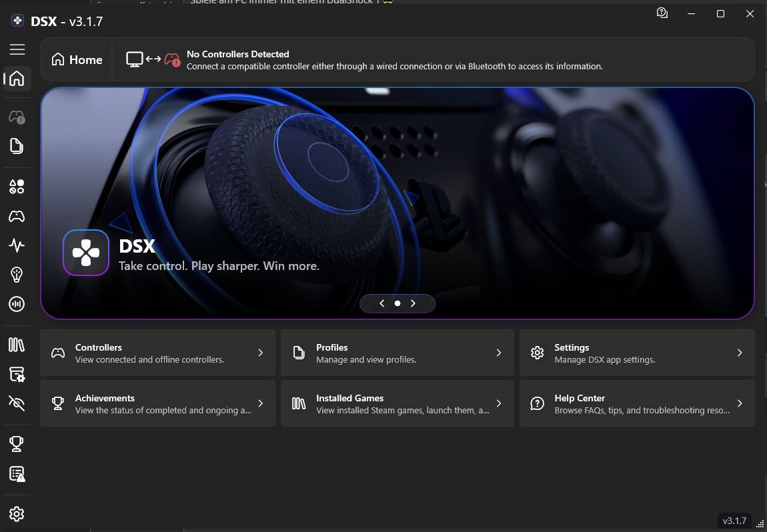Open the Profiles card
This screenshot has width=767, height=532.
pos(398,353)
